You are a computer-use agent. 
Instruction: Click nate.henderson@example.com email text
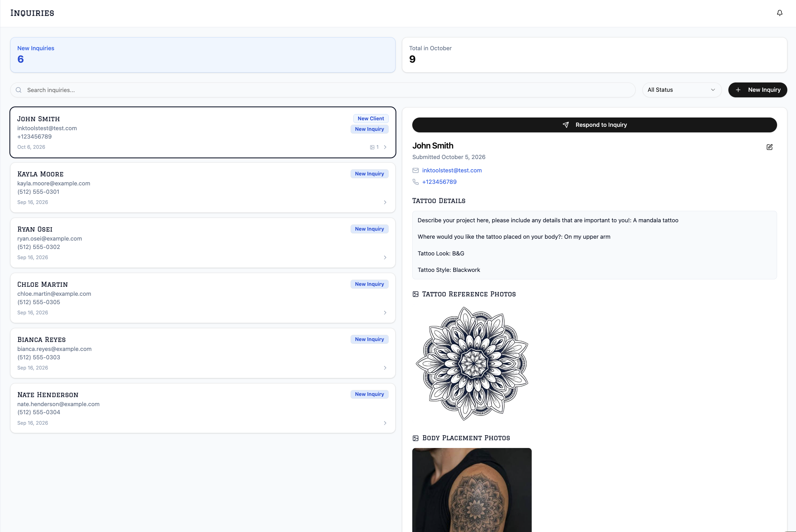[58, 404]
